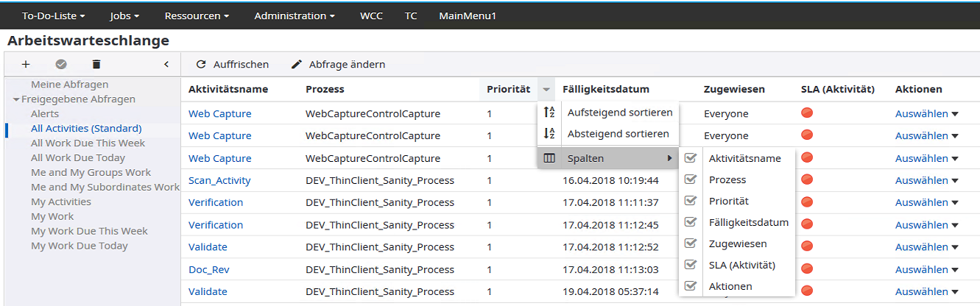Collapse sidebar using left chevron icon
This screenshot has height=306, width=980.
(166, 65)
